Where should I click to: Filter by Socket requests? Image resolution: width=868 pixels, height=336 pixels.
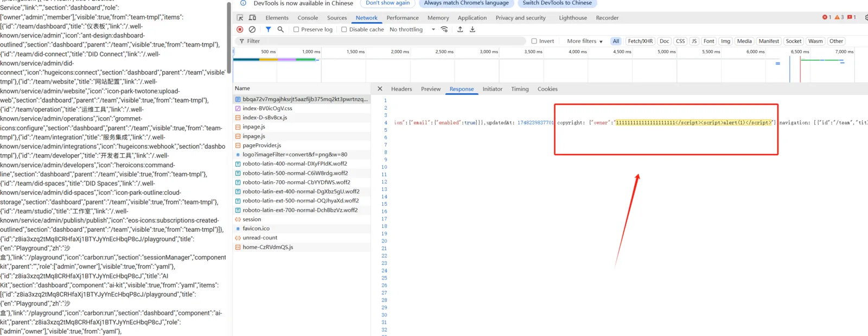tap(794, 41)
